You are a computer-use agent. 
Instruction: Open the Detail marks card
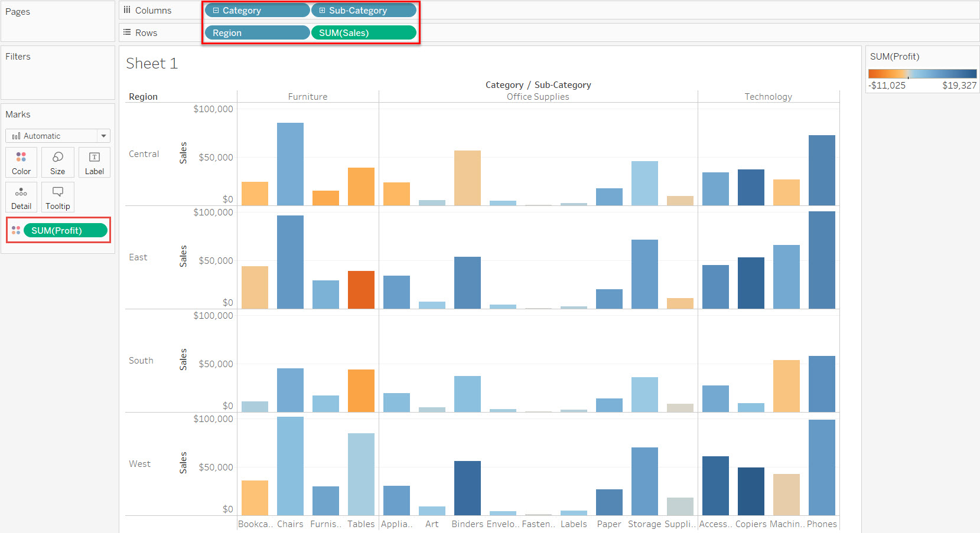point(21,192)
